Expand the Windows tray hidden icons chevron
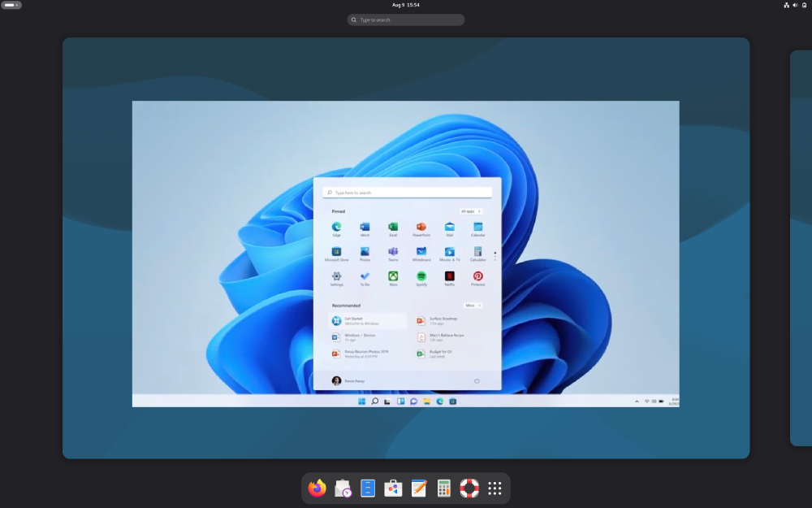The width and height of the screenshot is (812, 508). pos(637,402)
